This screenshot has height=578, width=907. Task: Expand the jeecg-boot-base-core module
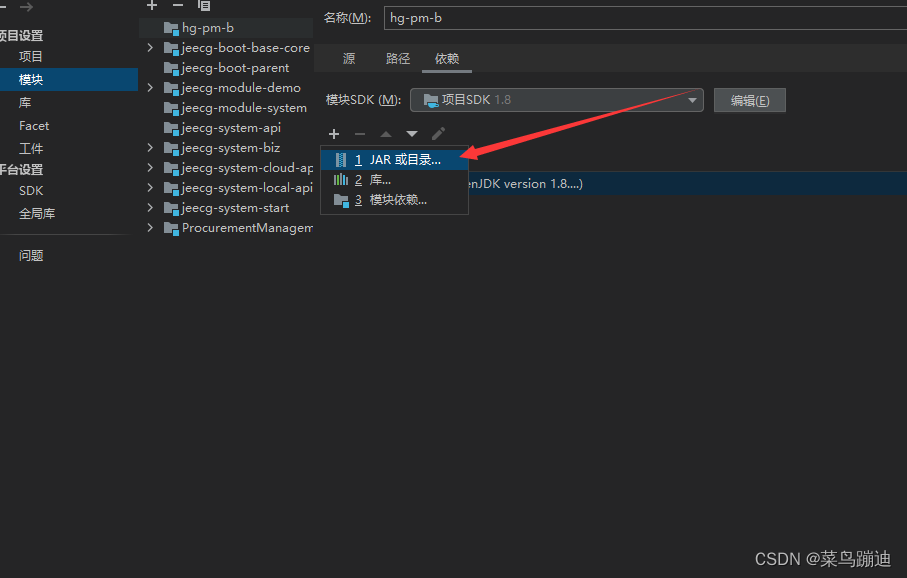[x=150, y=47]
